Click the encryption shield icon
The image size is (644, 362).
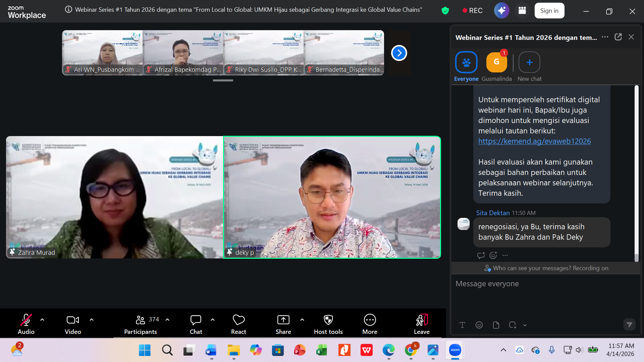(x=445, y=11)
